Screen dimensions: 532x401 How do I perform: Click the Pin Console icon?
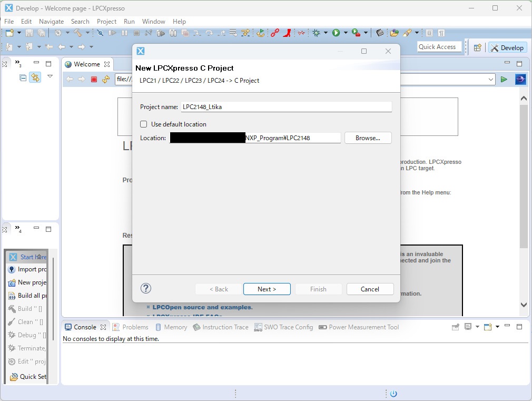(x=456, y=327)
